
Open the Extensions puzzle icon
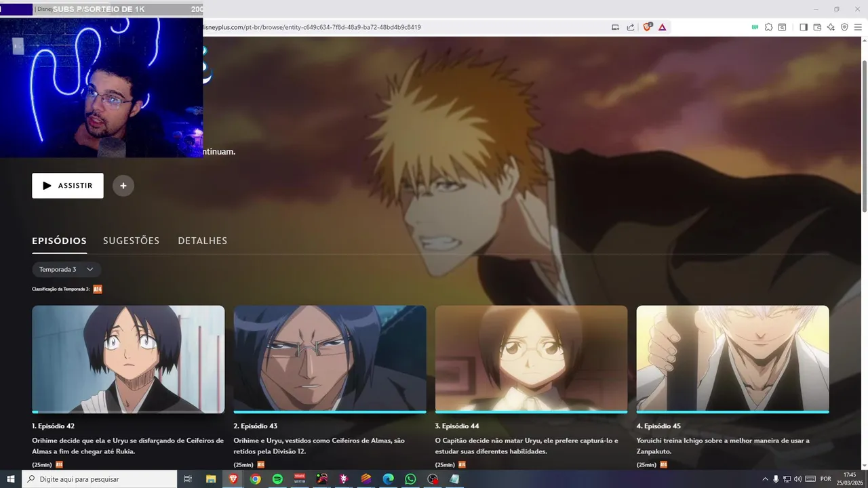768,27
